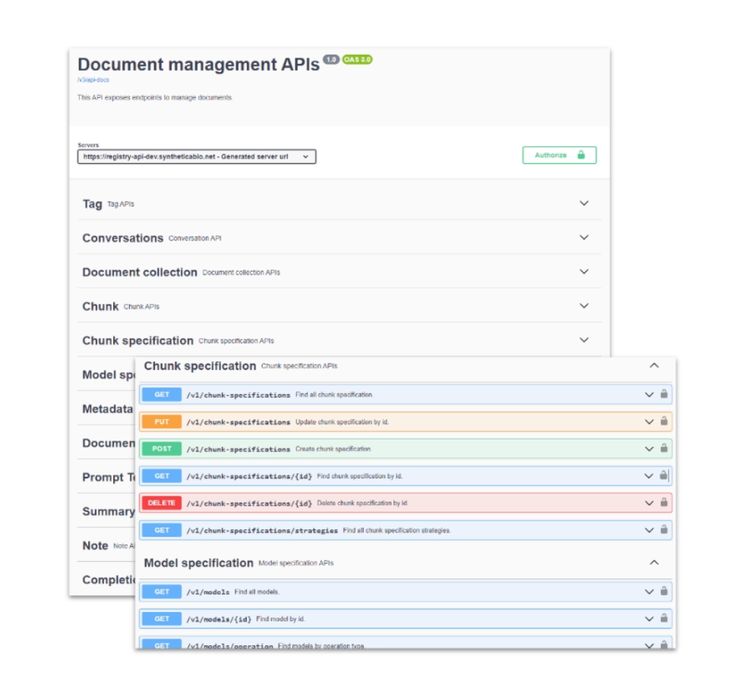Expand the Tag section
The width and height of the screenshot is (733, 700).
click(x=583, y=203)
